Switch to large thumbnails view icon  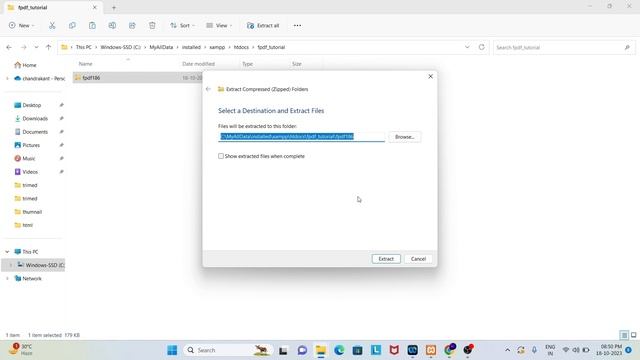pos(633,335)
